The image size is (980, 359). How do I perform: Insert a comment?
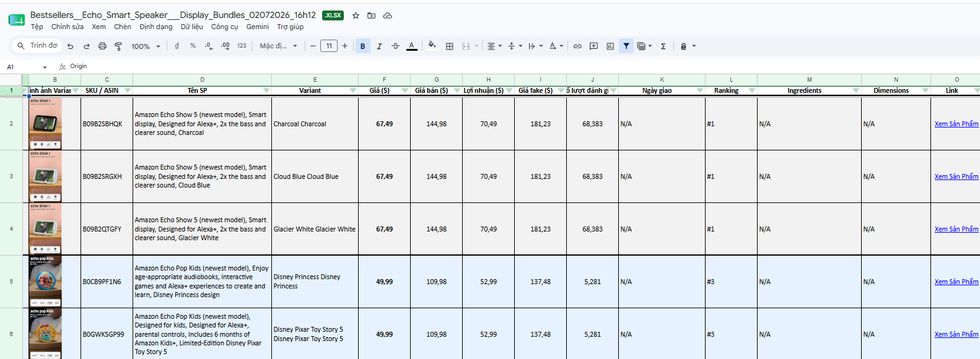(593, 46)
